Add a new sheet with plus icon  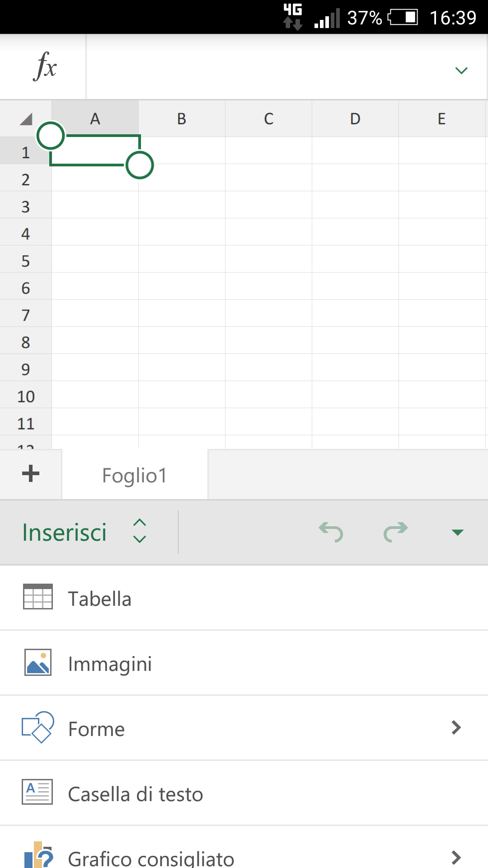(x=31, y=474)
